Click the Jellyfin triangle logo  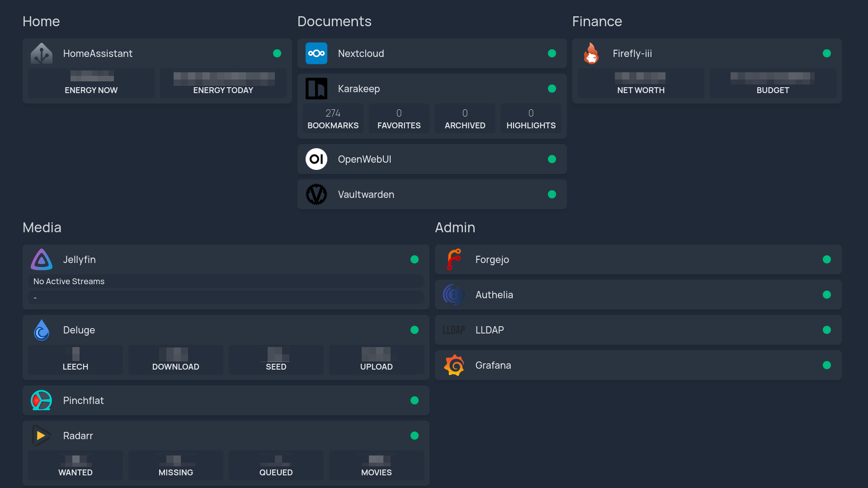coord(42,259)
